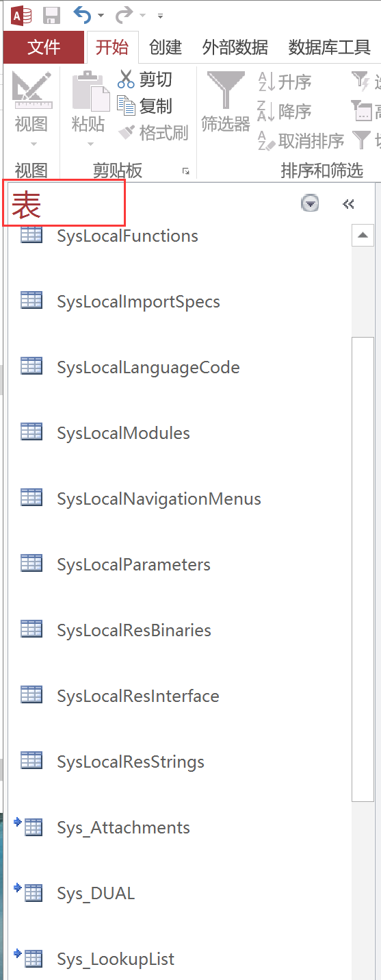The height and width of the screenshot is (980, 381).
Task: Expand the clipboard (剪贴板) dialog launcher
Action: [x=185, y=171]
